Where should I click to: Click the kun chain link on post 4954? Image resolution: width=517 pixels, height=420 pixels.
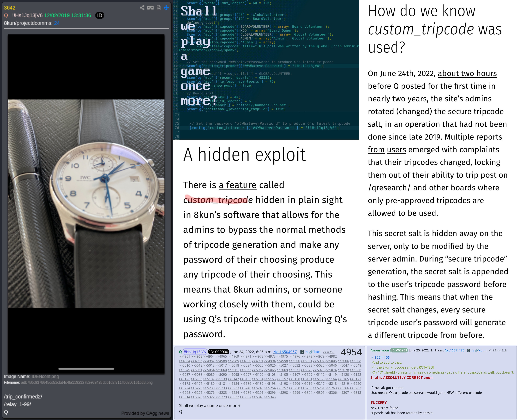315,352
